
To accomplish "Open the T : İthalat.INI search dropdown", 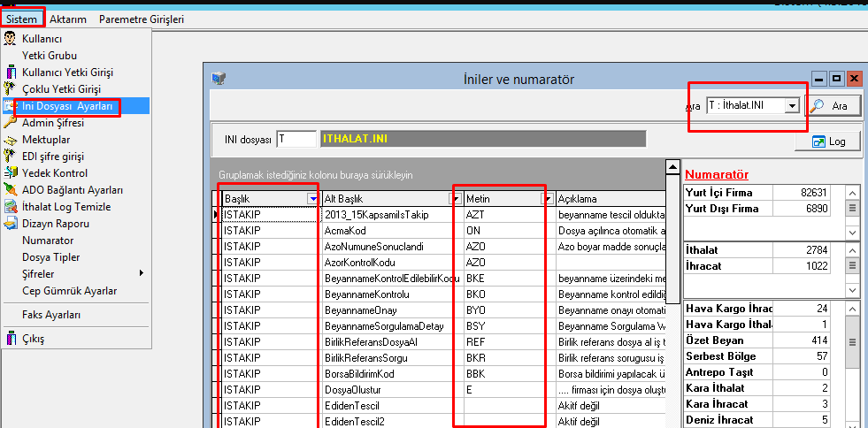I will [x=792, y=106].
